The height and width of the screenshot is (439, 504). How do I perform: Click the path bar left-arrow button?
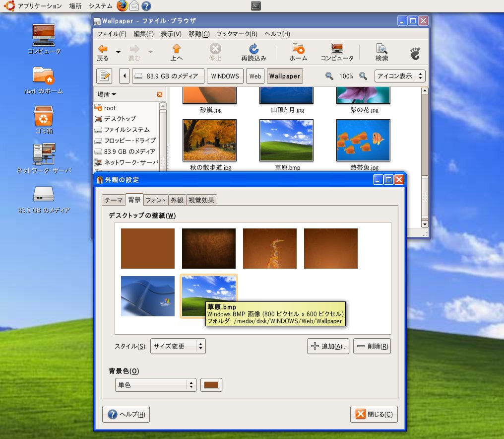(x=125, y=76)
